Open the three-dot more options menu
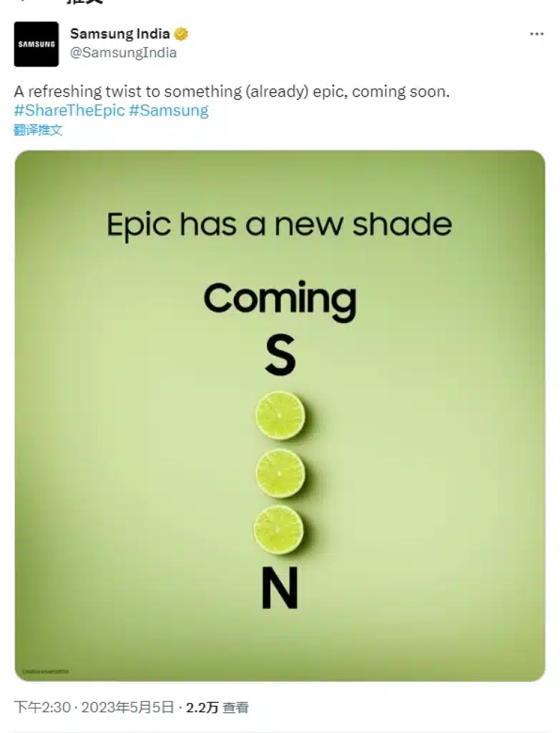The image size is (560, 733). 536,34
